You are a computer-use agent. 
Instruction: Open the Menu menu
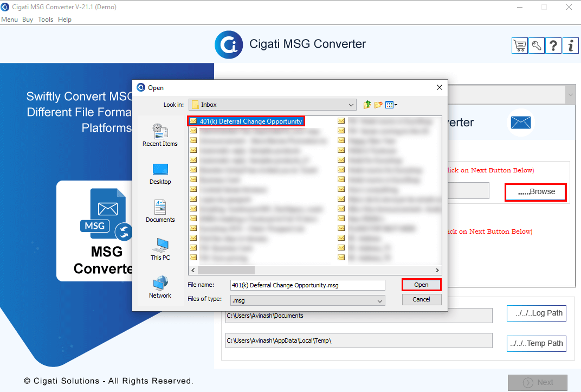(10, 20)
